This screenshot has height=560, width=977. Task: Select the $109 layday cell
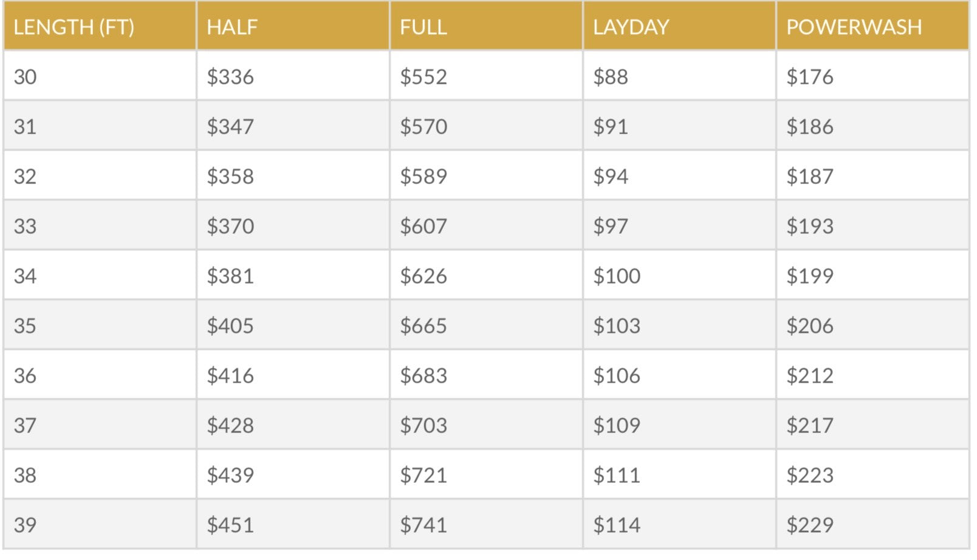[x=617, y=426]
